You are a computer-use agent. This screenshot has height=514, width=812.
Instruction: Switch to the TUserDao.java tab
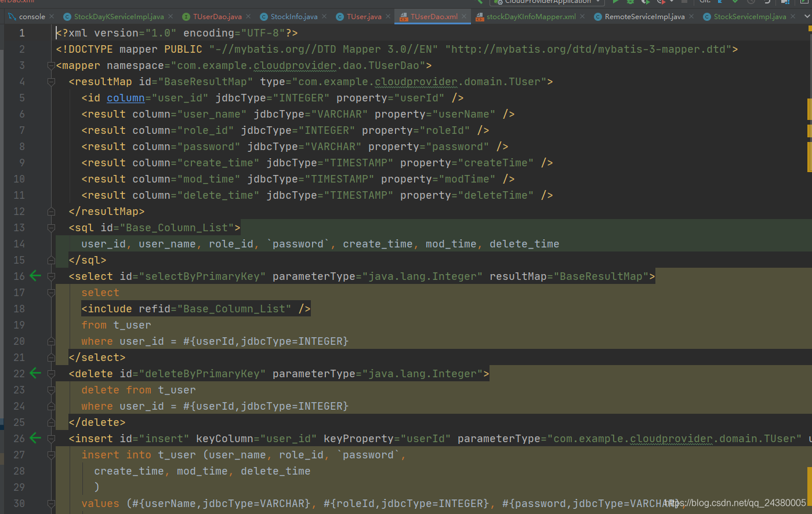[x=217, y=17]
